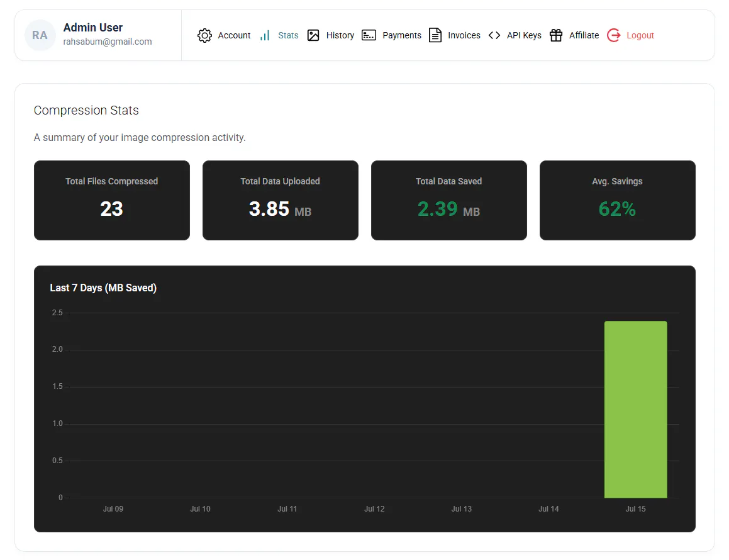The width and height of the screenshot is (729, 560).
Task: Click the Stats bar chart icon
Action: tap(265, 35)
